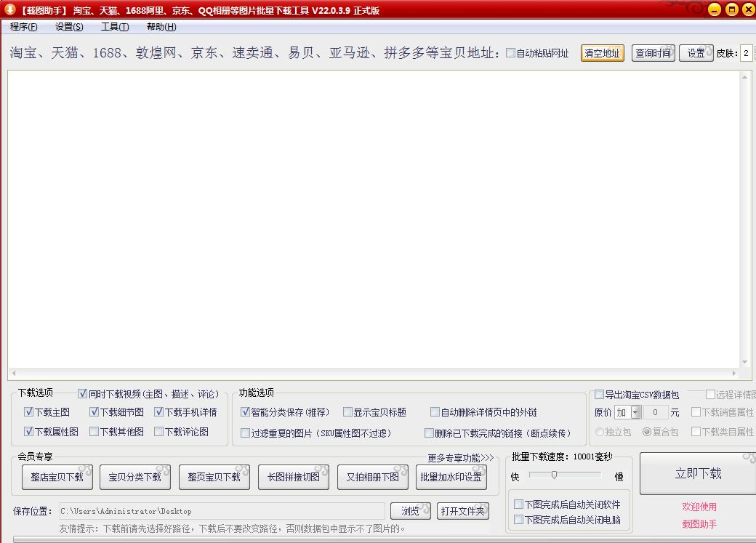
Task: Click the vertical scrollbar down arrow
Action: pos(744,362)
